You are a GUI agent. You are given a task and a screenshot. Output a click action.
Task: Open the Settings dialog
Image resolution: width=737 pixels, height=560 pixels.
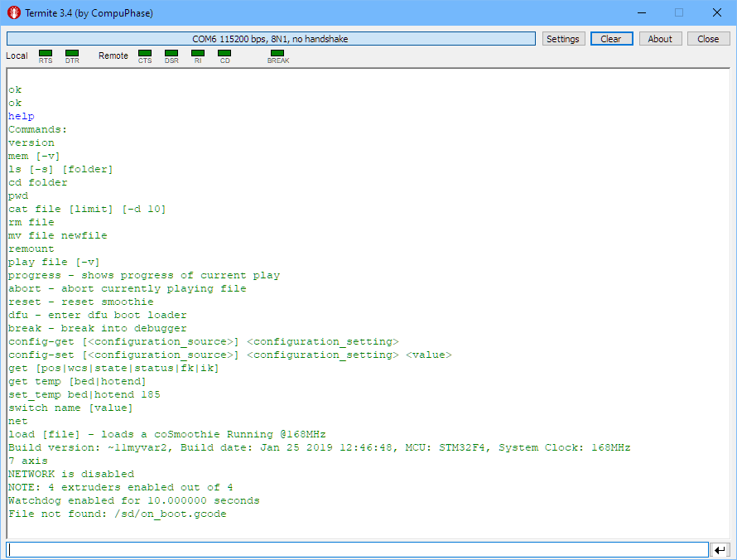pos(563,39)
